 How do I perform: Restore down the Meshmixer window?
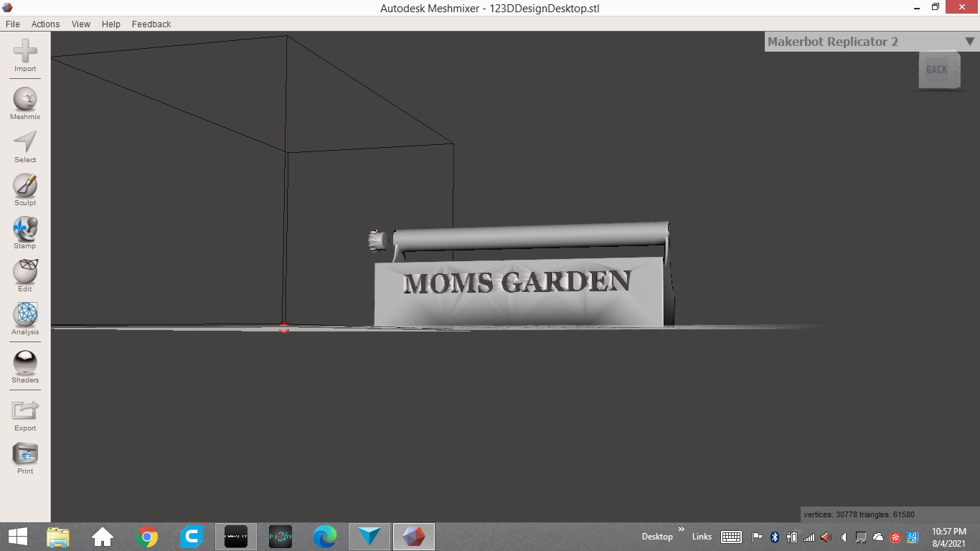pyautogui.click(x=936, y=7)
